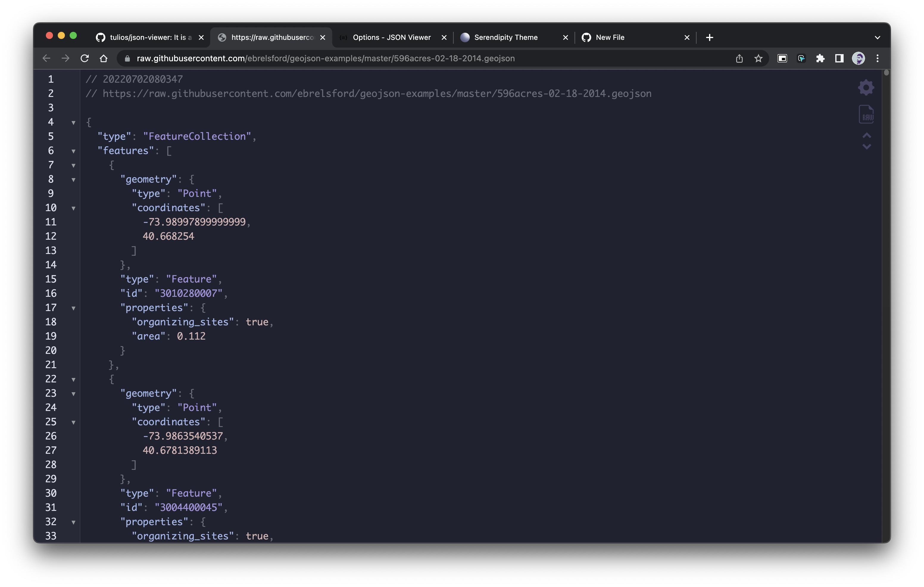Bookmark this page with the star icon
This screenshot has width=924, height=587.
pos(758,58)
